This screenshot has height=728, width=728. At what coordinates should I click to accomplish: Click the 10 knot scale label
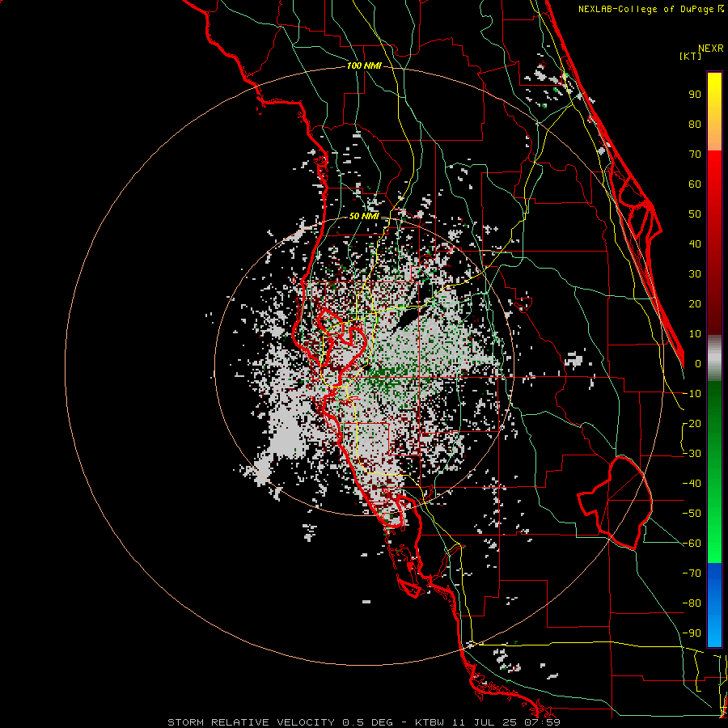[695, 334]
